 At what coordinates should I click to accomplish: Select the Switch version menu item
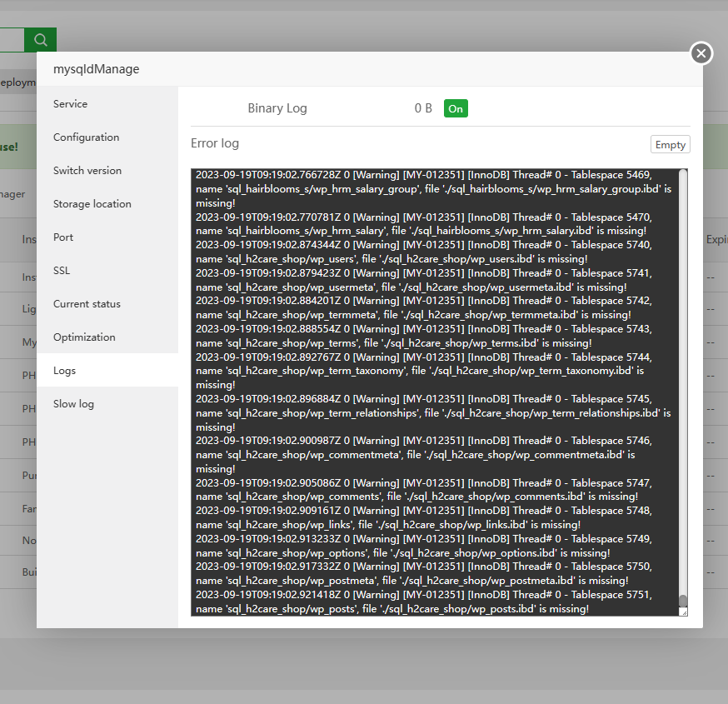(x=87, y=171)
